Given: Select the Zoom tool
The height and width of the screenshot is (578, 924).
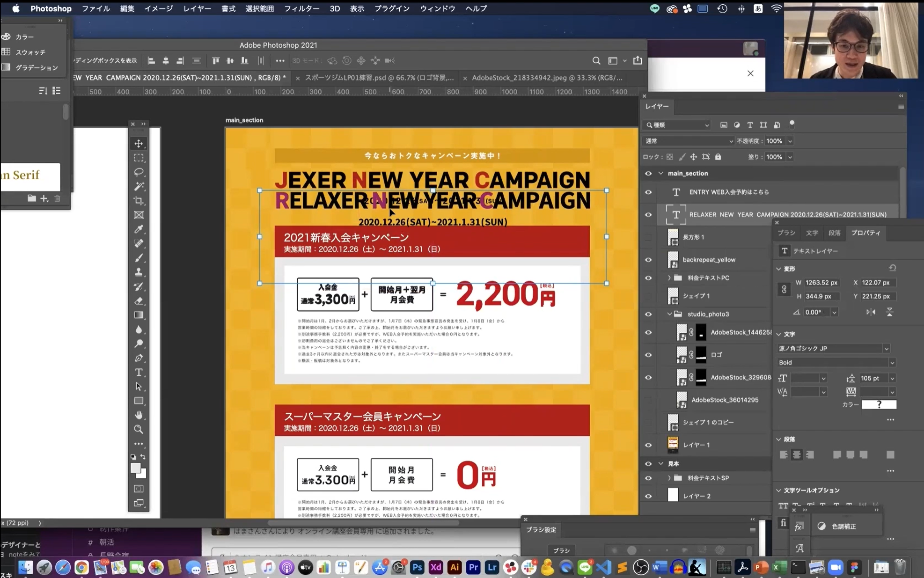Looking at the screenshot, I should point(139,429).
